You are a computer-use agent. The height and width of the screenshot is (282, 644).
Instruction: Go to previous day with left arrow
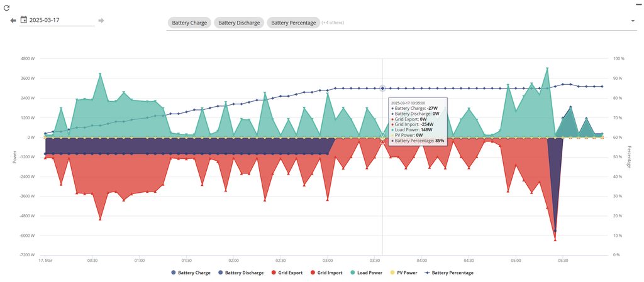point(13,20)
